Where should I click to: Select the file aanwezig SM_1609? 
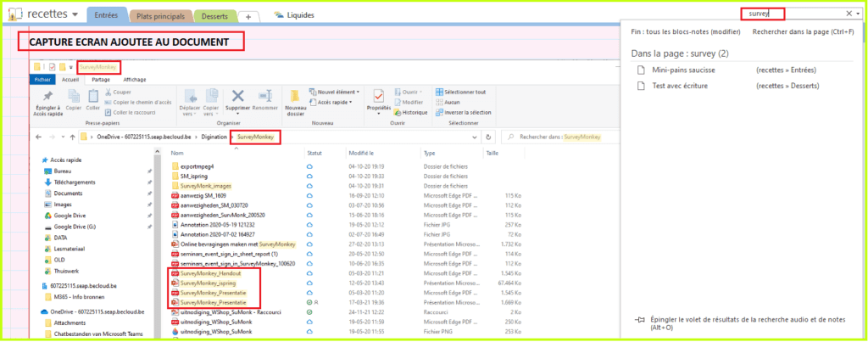coord(203,195)
